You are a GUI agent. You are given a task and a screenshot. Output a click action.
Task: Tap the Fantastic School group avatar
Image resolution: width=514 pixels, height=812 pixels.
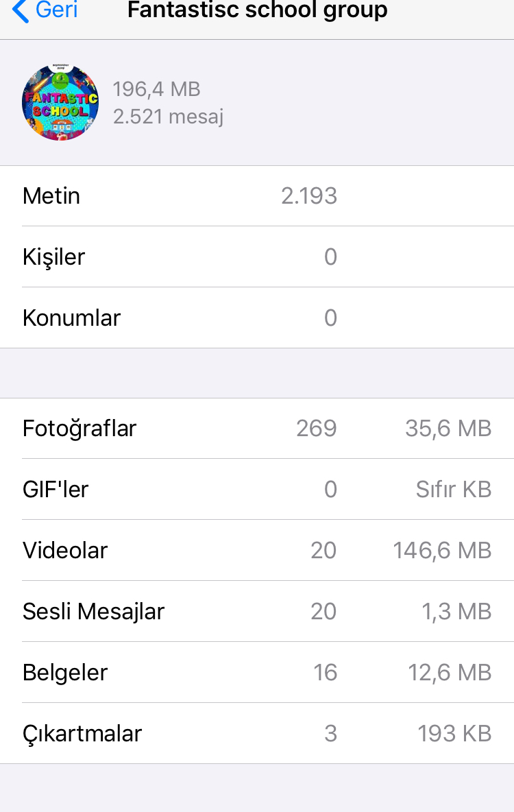click(x=60, y=104)
